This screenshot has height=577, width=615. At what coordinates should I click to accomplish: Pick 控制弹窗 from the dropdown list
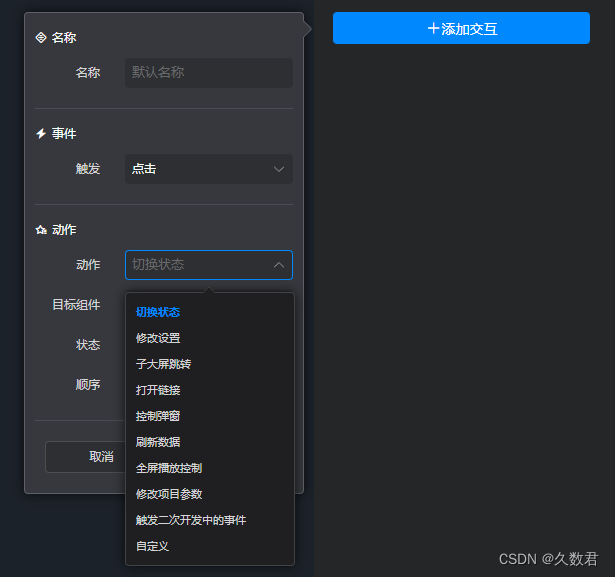pos(158,416)
